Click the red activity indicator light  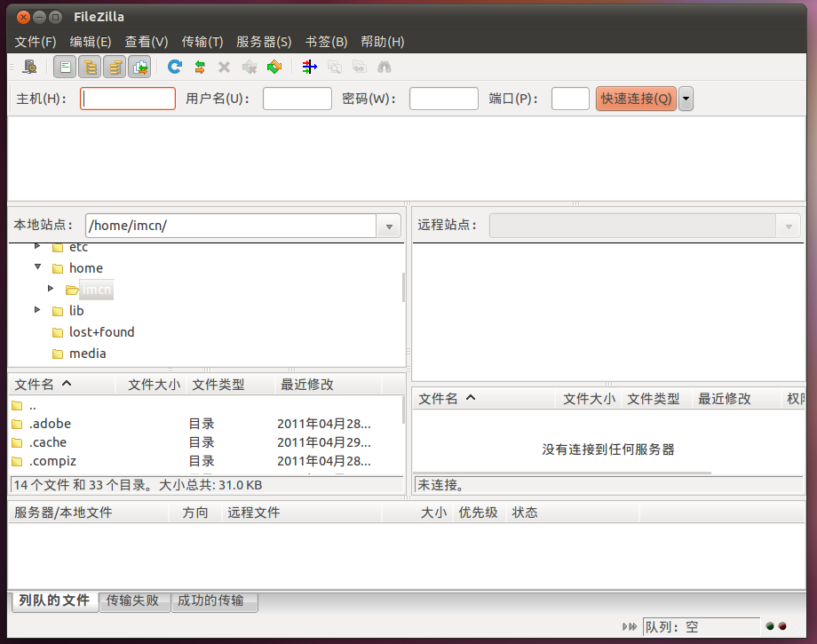(x=782, y=626)
